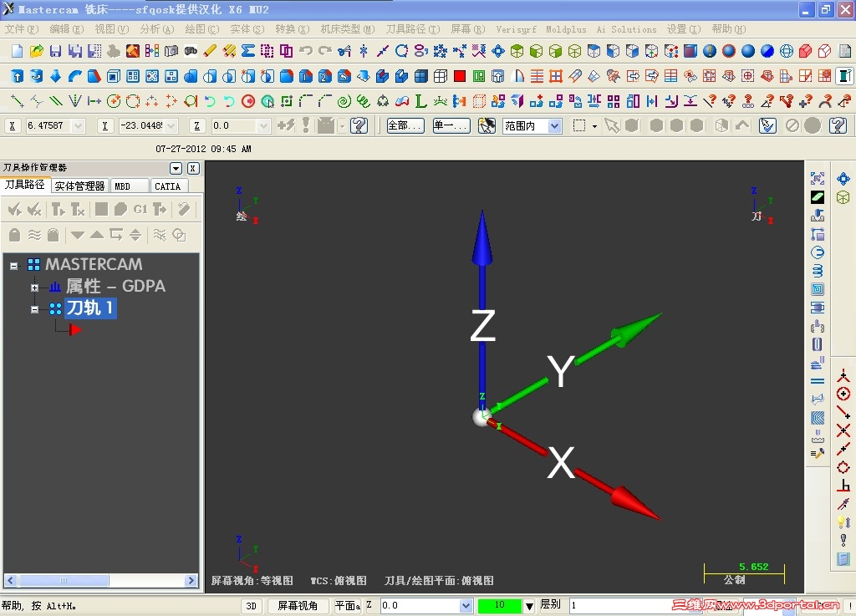Click the 屏幕视角 status bar button

pyautogui.click(x=298, y=606)
